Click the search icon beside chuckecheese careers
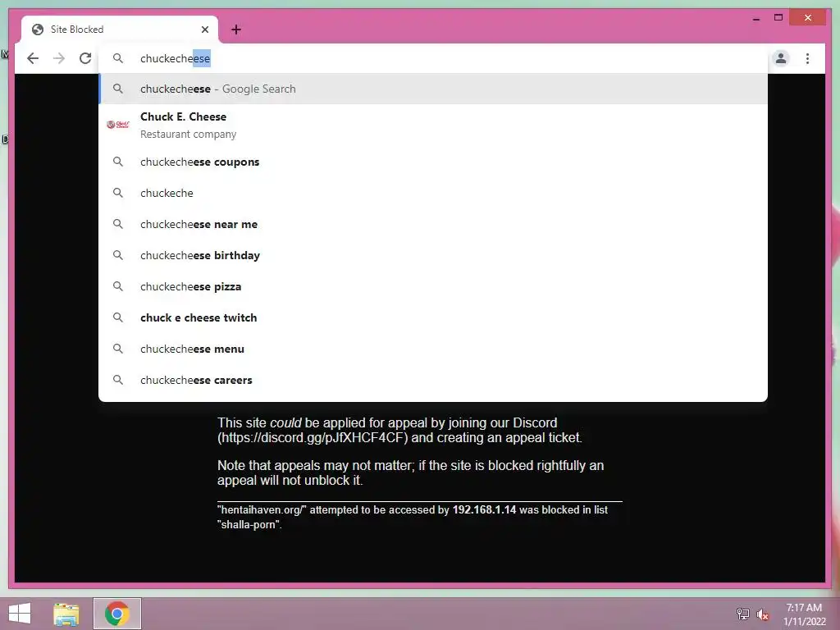Screen dimensions: 840x630 (x=118, y=380)
